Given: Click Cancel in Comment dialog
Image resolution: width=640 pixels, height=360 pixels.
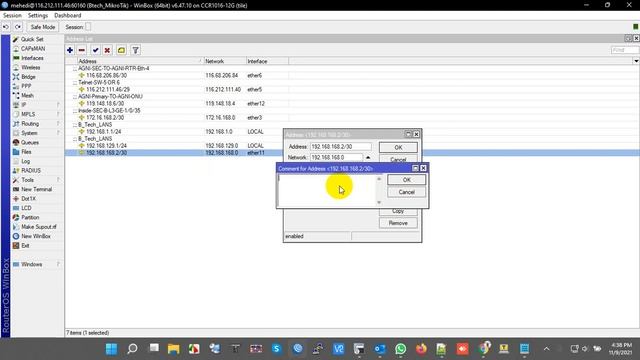Looking at the screenshot, I should (x=407, y=192).
